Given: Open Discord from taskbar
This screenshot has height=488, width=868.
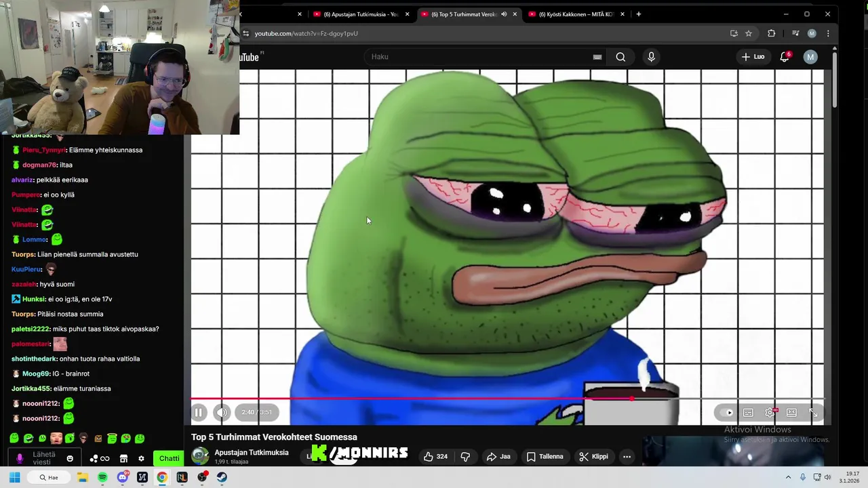Looking at the screenshot, I should coord(122,477).
